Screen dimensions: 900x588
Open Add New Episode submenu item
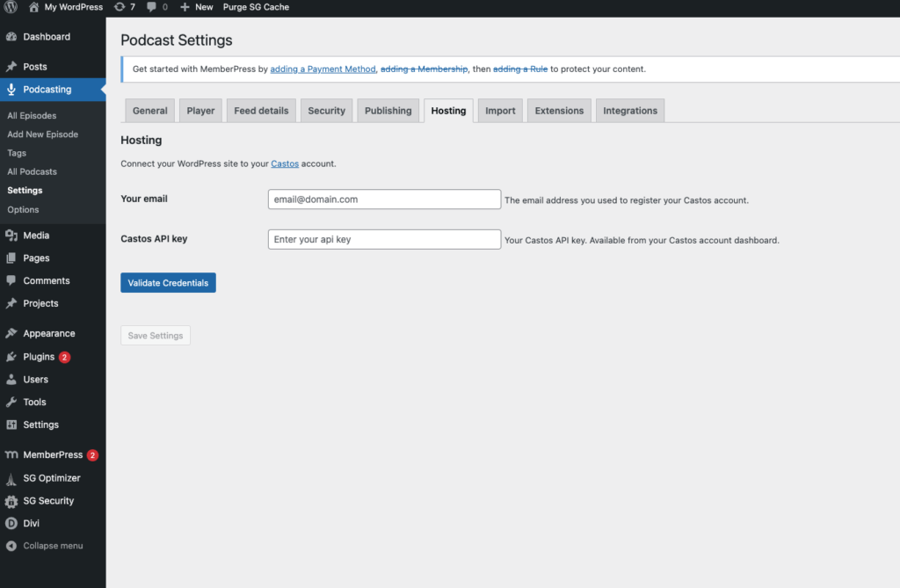tap(42, 134)
